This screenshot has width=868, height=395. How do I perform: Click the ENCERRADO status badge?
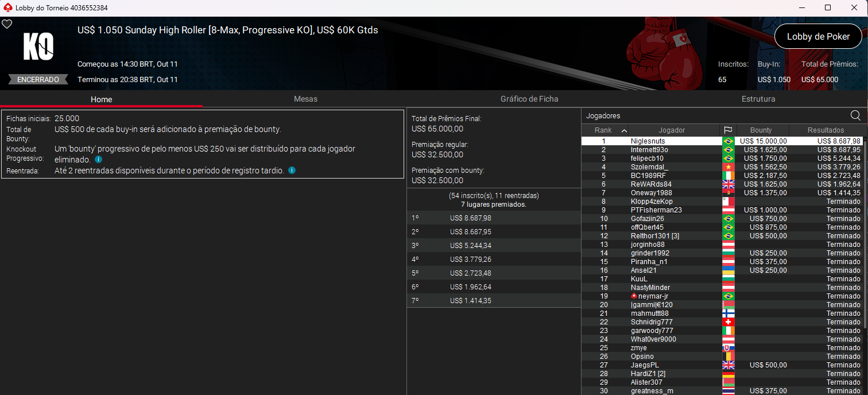pos(38,80)
